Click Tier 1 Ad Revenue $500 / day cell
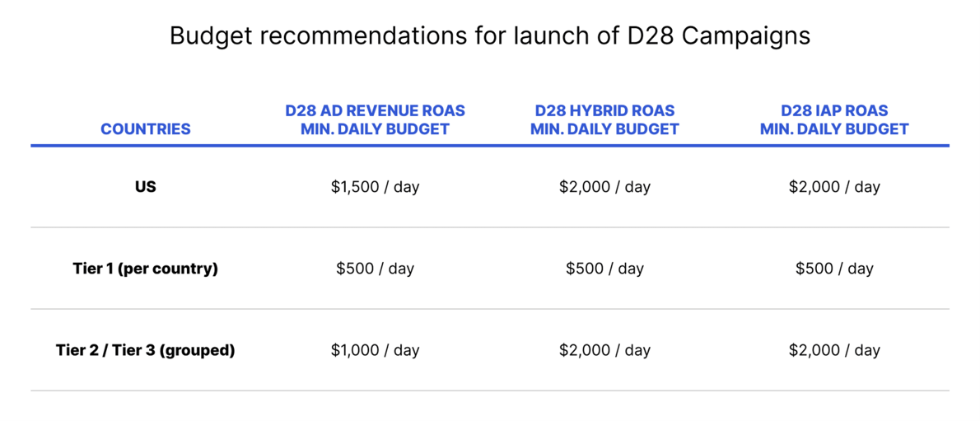The height and width of the screenshot is (421, 980). 375,269
